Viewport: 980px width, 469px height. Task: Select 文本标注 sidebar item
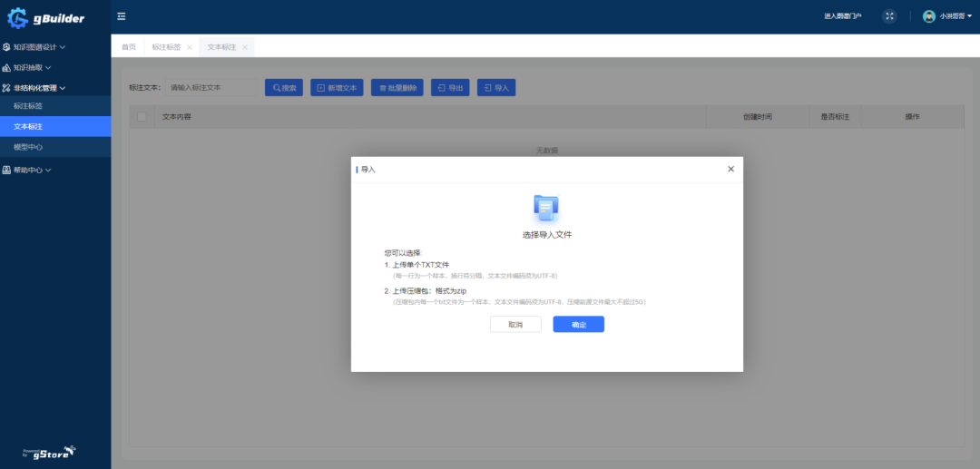55,127
